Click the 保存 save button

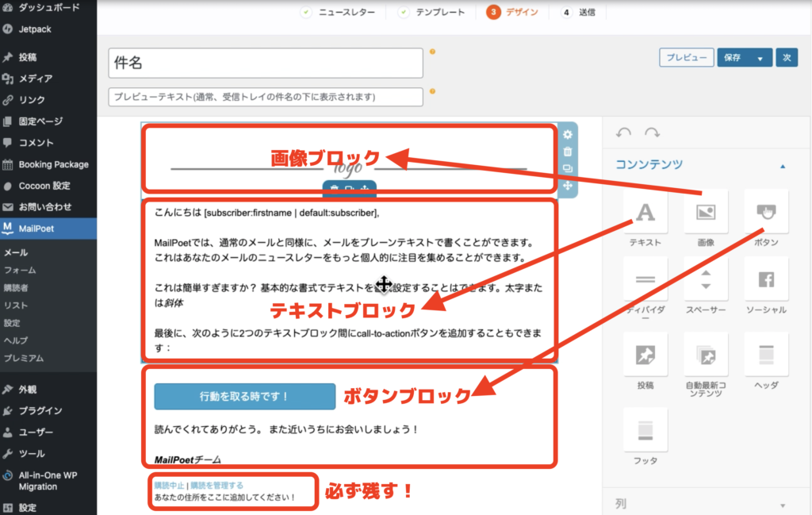[x=733, y=57]
